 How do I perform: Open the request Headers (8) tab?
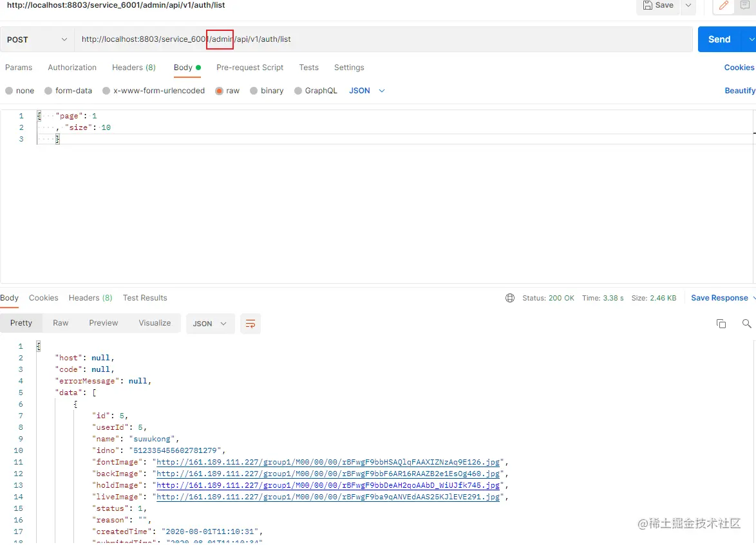(x=133, y=68)
